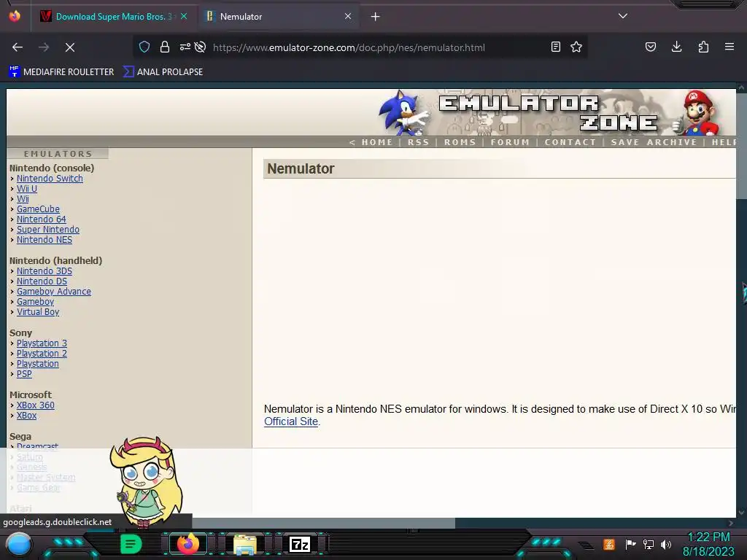
Task: Open the tracking protection shield icon
Action: pyautogui.click(x=144, y=47)
